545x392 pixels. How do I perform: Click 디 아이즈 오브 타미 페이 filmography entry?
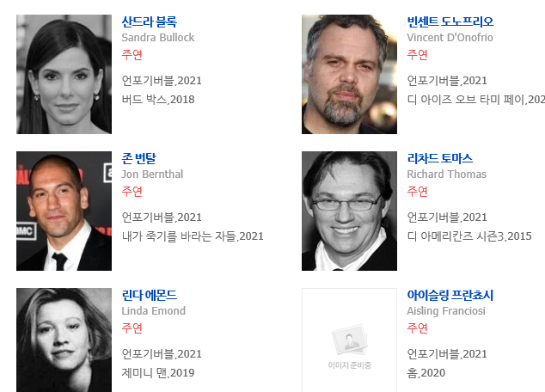[476, 100]
